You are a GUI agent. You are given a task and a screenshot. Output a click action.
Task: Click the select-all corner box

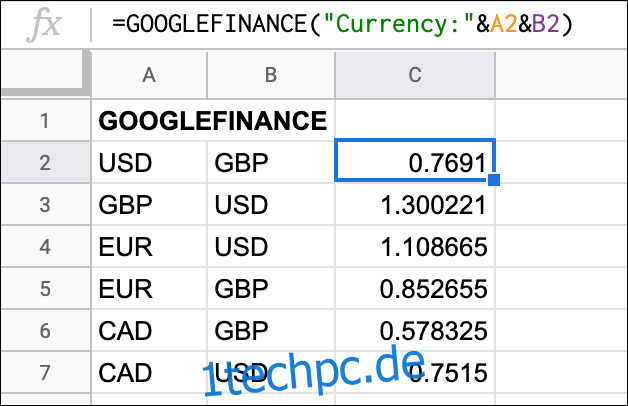pyautogui.click(x=45, y=73)
